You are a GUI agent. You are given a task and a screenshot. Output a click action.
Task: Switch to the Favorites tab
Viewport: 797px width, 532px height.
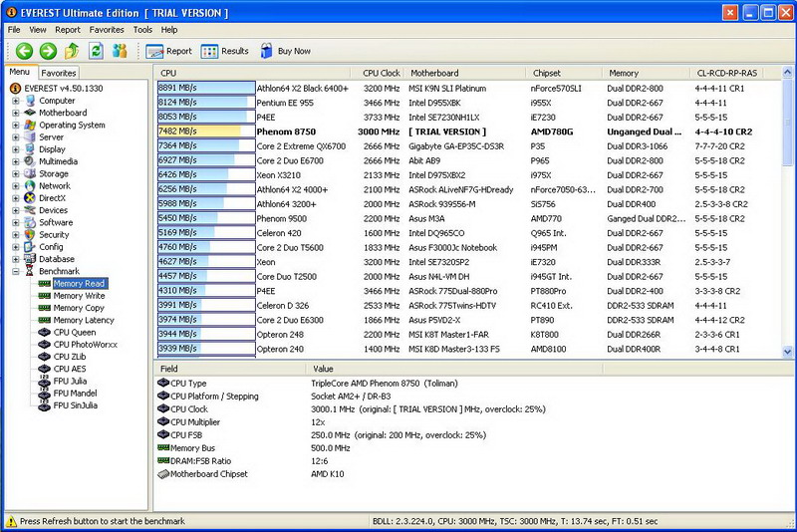coord(59,73)
